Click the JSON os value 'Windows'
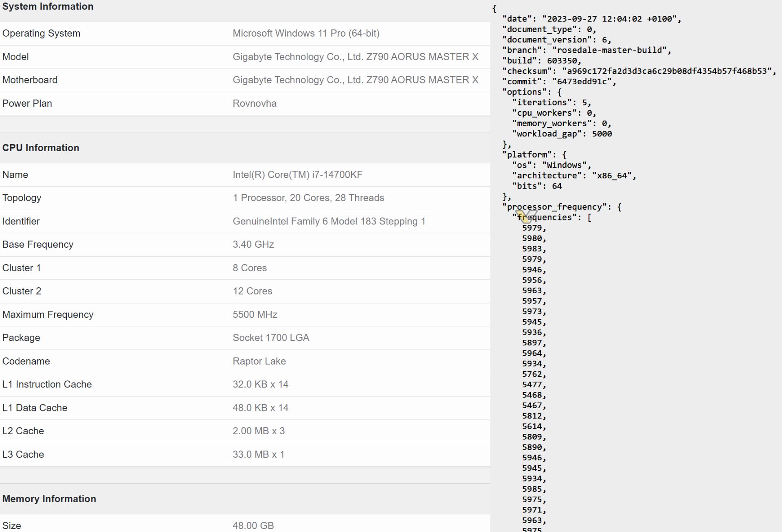Viewport: 782px width, 532px height. pos(565,165)
